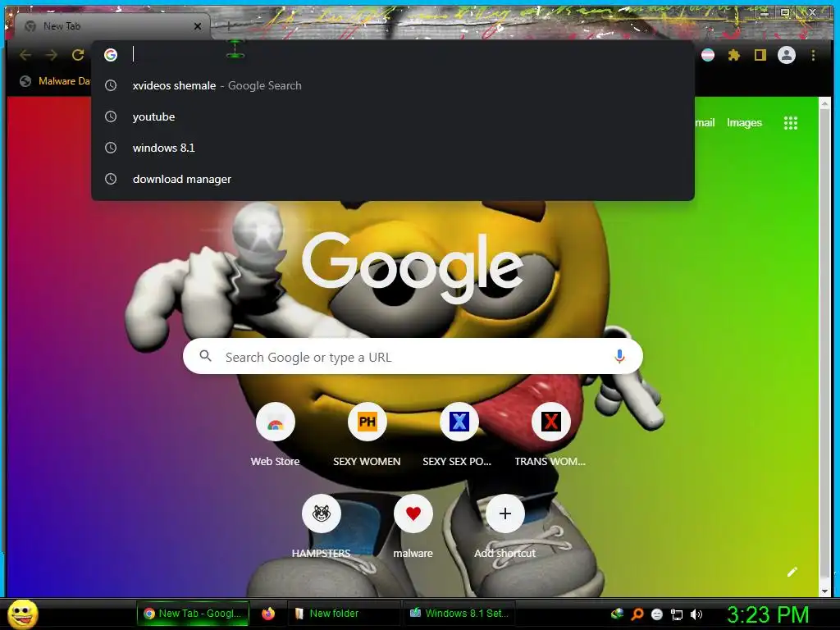Open the profile avatar icon
Image resolution: width=840 pixels, height=630 pixels.
(x=787, y=55)
